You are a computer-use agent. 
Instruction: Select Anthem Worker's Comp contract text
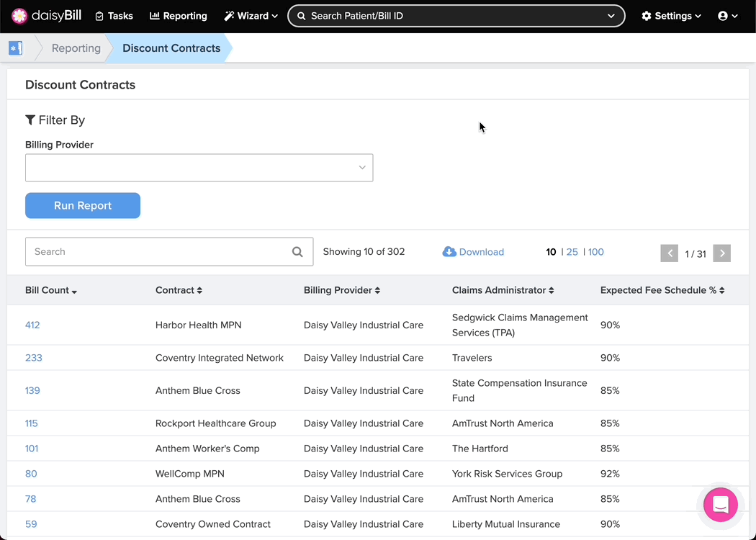[x=207, y=449]
